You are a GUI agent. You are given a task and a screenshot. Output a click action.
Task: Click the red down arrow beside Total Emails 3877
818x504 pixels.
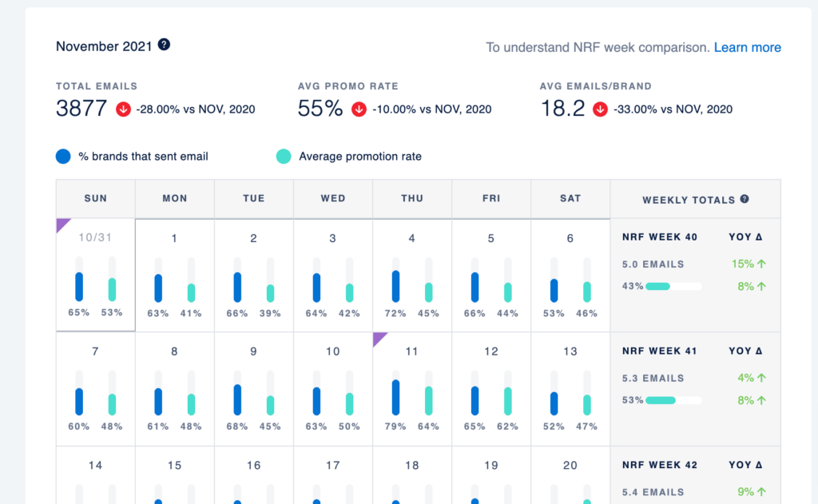tap(123, 109)
